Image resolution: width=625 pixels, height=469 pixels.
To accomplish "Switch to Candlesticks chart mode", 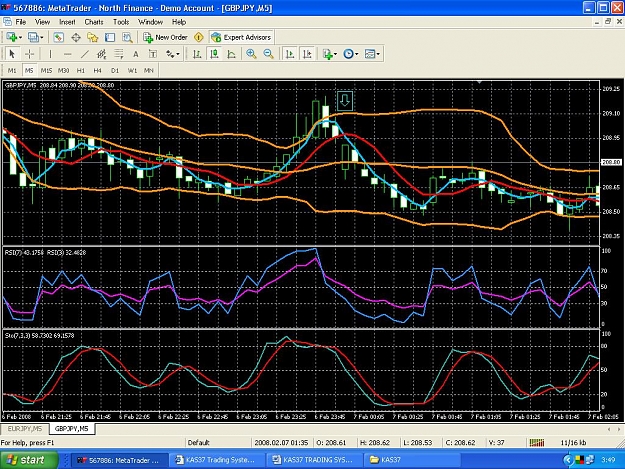I will (x=214, y=54).
